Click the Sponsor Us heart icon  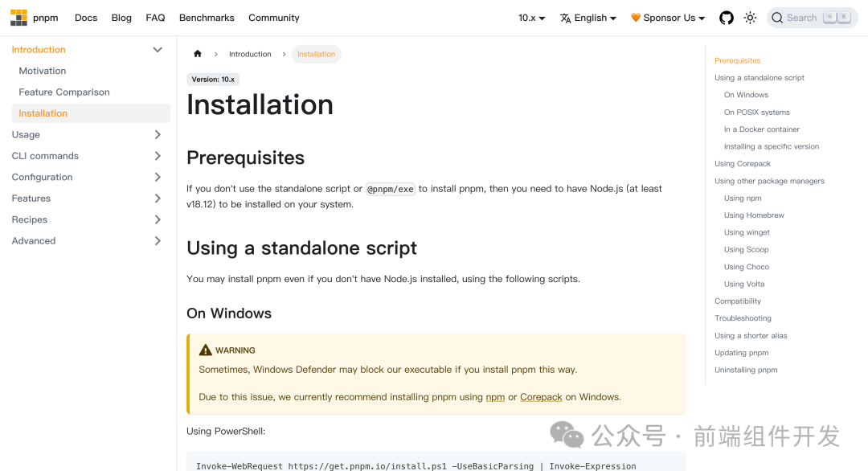[x=636, y=18]
